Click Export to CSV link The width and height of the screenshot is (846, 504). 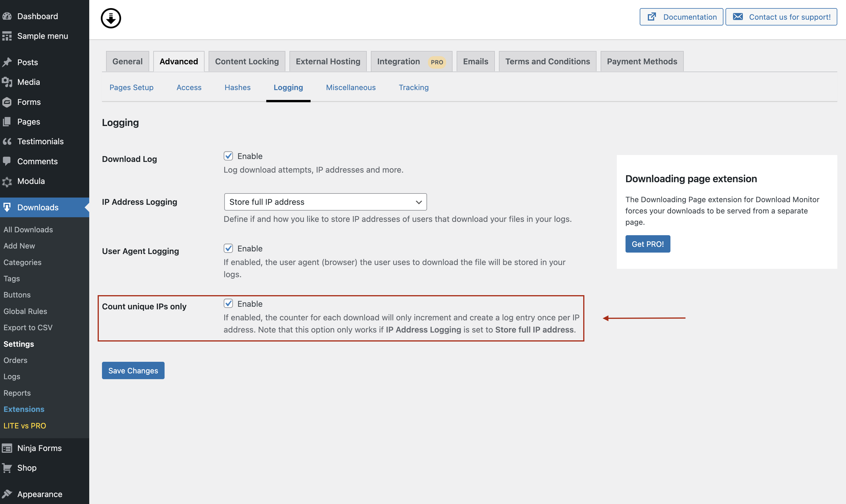click(28, 327)
